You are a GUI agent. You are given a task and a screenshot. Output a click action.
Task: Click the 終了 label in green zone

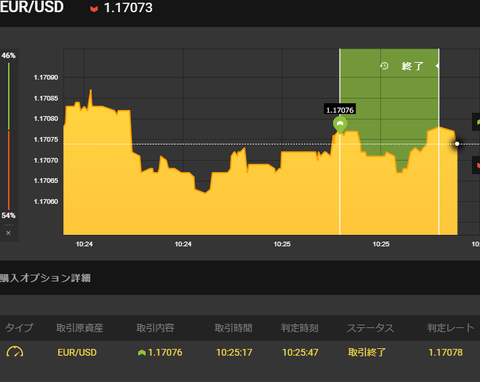tap(413, 66)
